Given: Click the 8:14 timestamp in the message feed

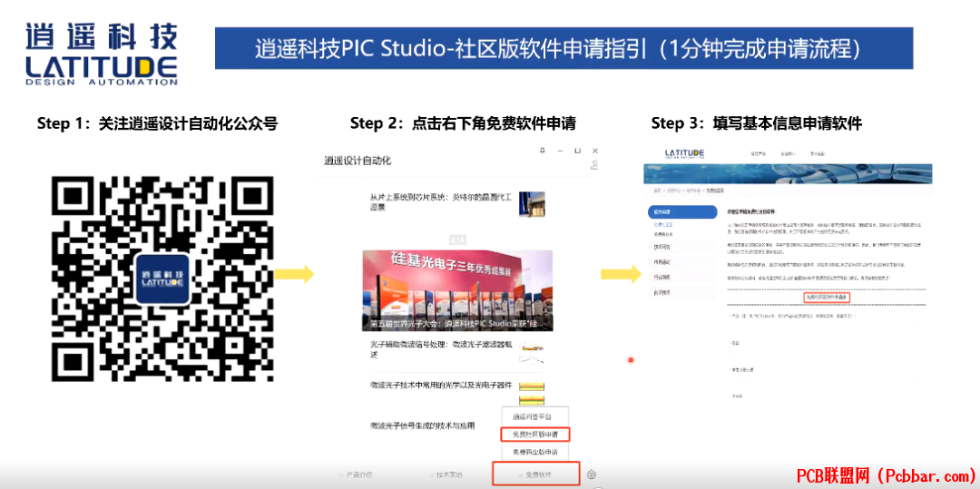Looking at the screenshot, I should pyautogui.click(x=457, y=240).
